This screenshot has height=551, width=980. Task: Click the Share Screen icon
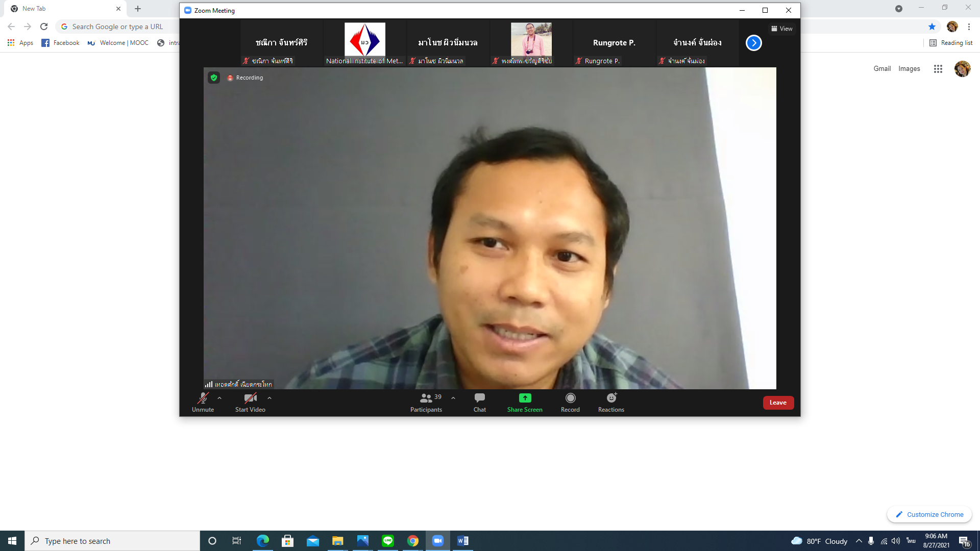tap(525, 398)
